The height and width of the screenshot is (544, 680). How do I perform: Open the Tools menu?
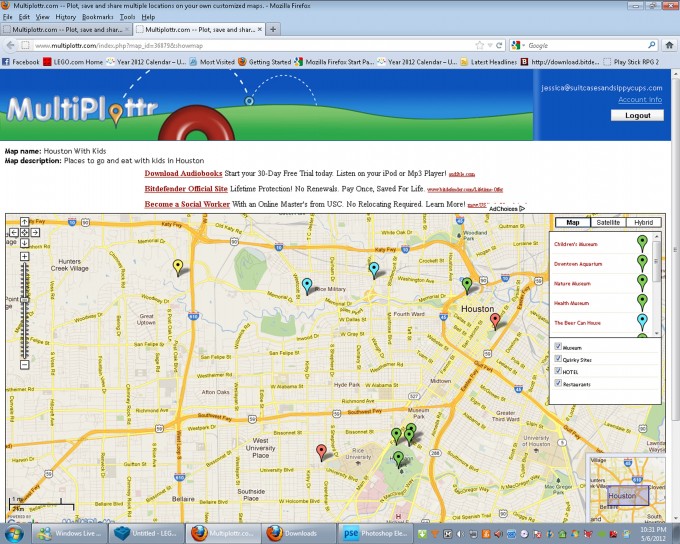pyautogui.click(x=128, y=17)
